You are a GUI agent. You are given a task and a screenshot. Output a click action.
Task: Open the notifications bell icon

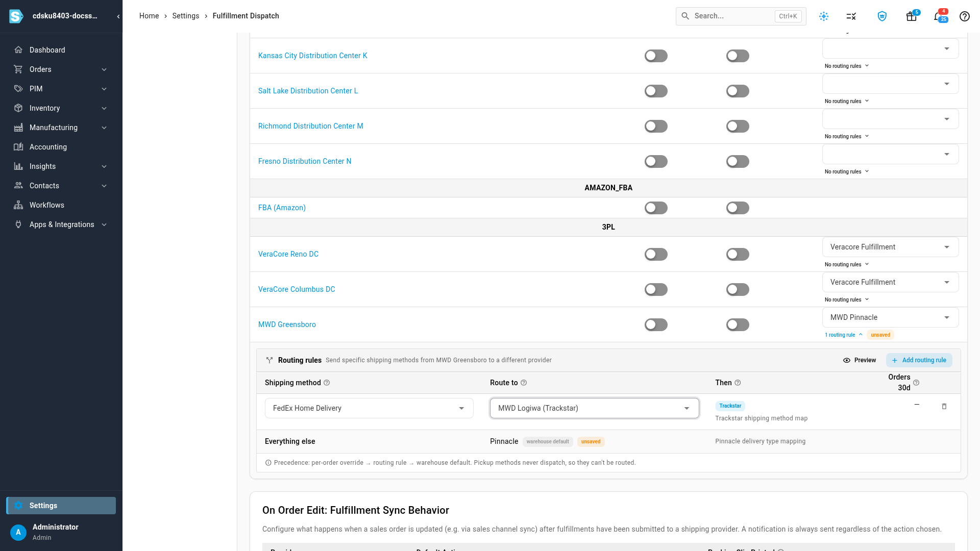[x=938, y=16]
